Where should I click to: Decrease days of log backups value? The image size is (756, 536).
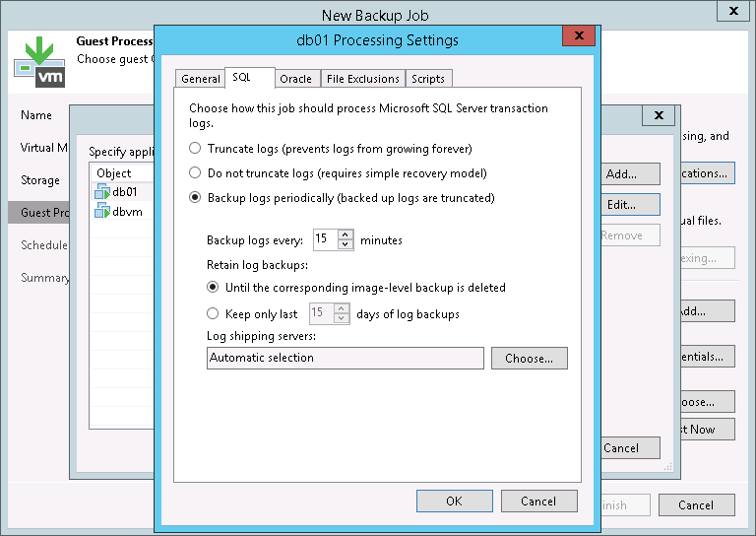point(342,318)
